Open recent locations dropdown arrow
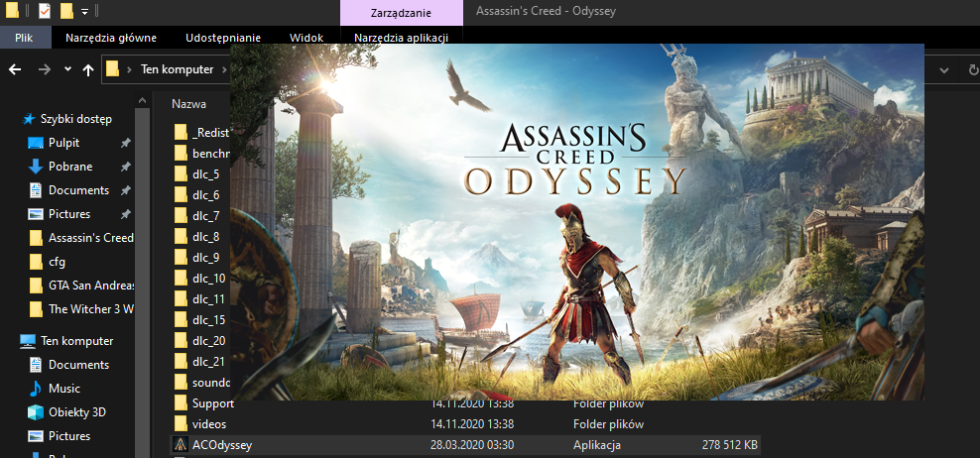980x458 pixels. [67, 70]
